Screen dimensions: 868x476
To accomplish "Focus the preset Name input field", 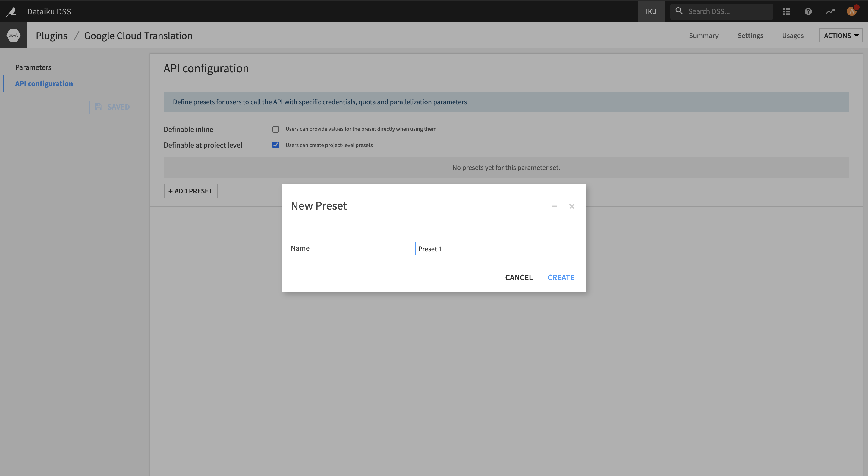I will (471, 249).
